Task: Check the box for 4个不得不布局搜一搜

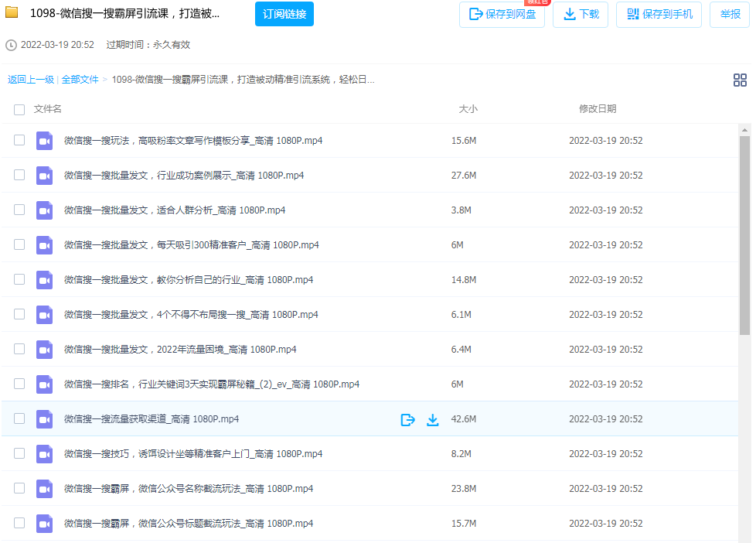Action: [19, 314]
